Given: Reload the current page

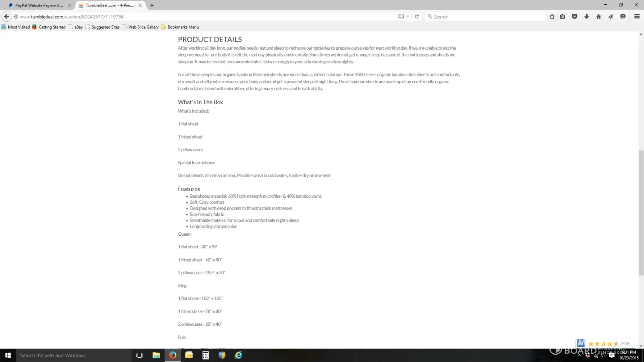Looking at the screenshot, I should [x=417, y=17].
